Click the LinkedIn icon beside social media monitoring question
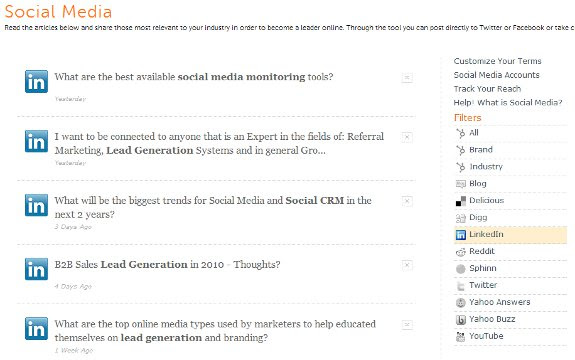The image size is (575, 360). point(36,81)
